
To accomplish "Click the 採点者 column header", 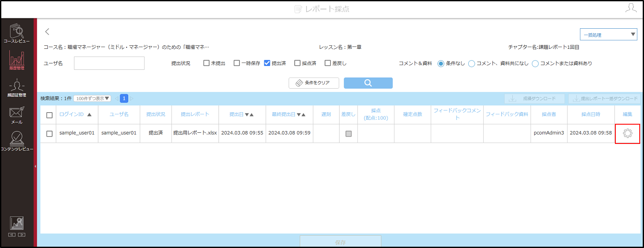I will (549, 114).
